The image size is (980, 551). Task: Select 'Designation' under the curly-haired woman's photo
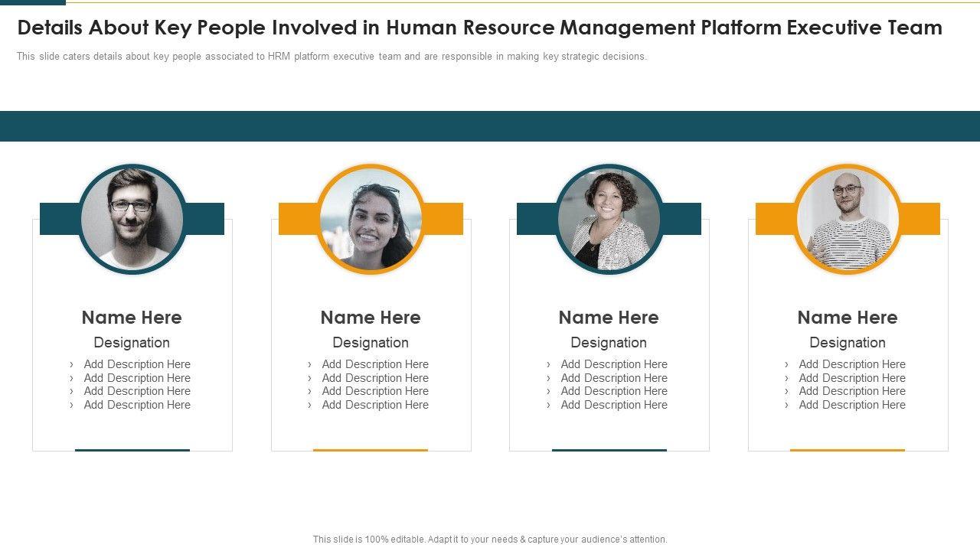(x=609, y=343)
